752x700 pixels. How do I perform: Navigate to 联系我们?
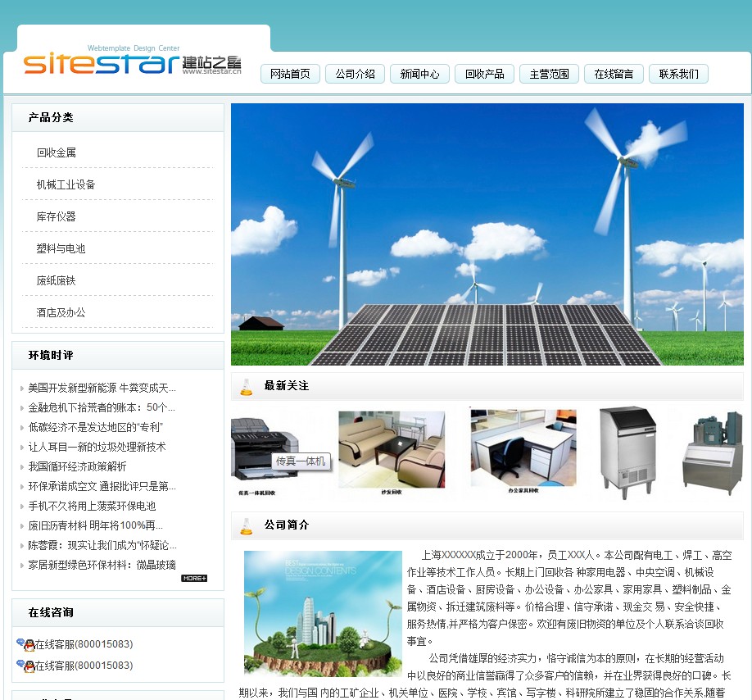[678, 74]
